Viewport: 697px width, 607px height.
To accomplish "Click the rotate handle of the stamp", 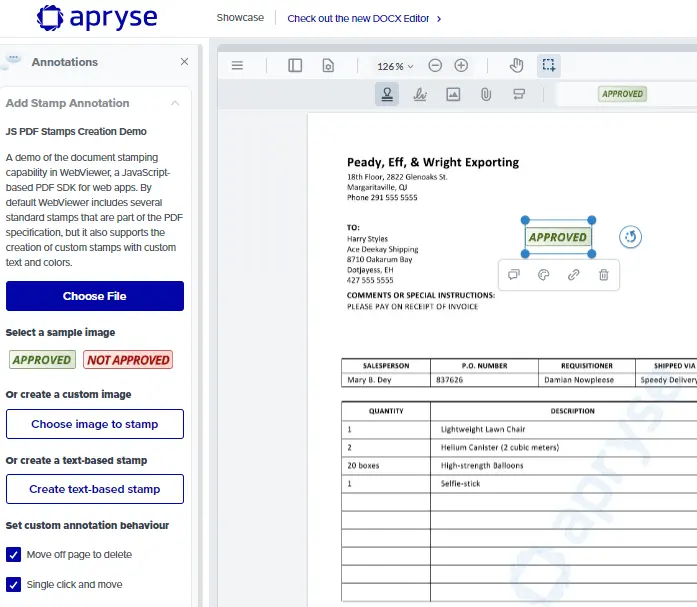I will (x=630, y=237).
